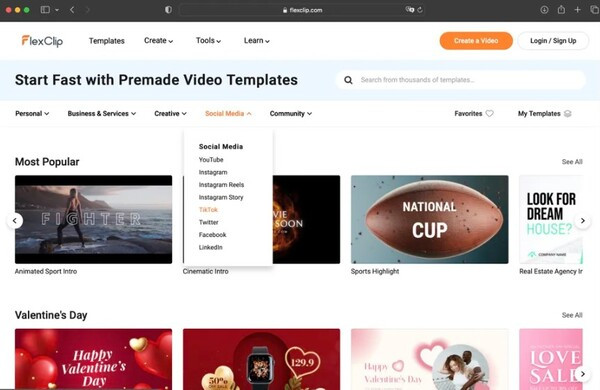The image size is (600, 390).
Task: Click the Most Popular previous arrow
Action: pos(15,220)
